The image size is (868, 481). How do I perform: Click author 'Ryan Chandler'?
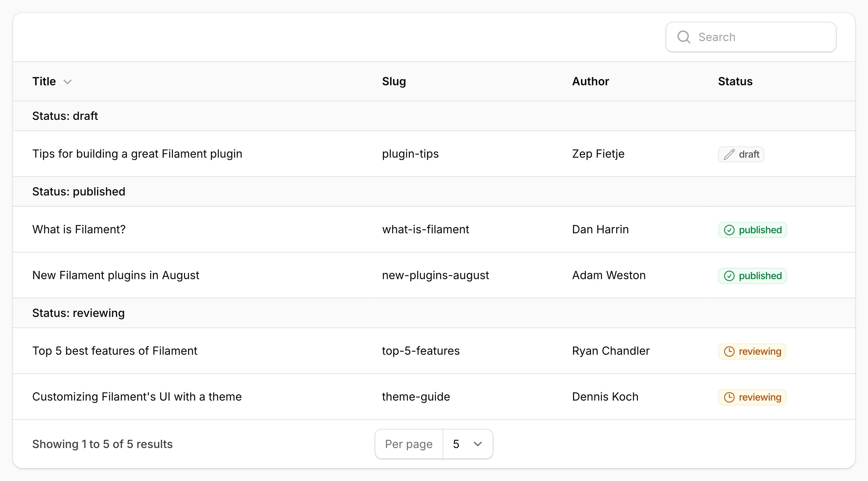(611, 351)
